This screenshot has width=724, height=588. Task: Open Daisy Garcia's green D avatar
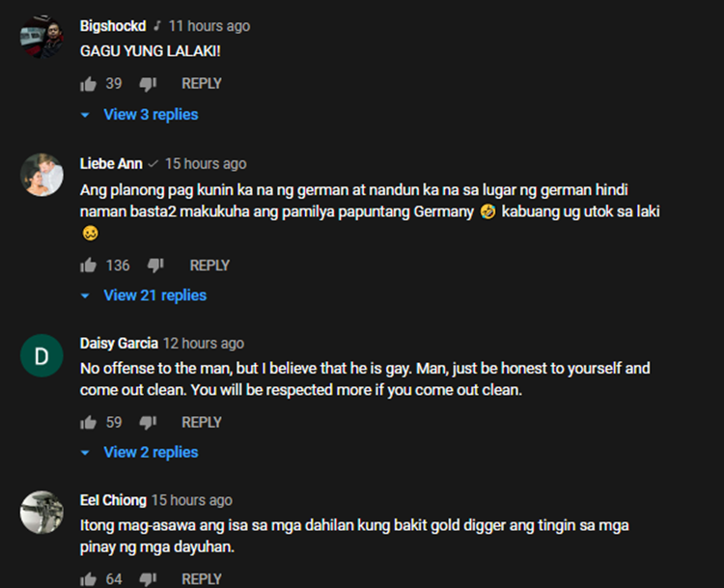tap(42, 355)
